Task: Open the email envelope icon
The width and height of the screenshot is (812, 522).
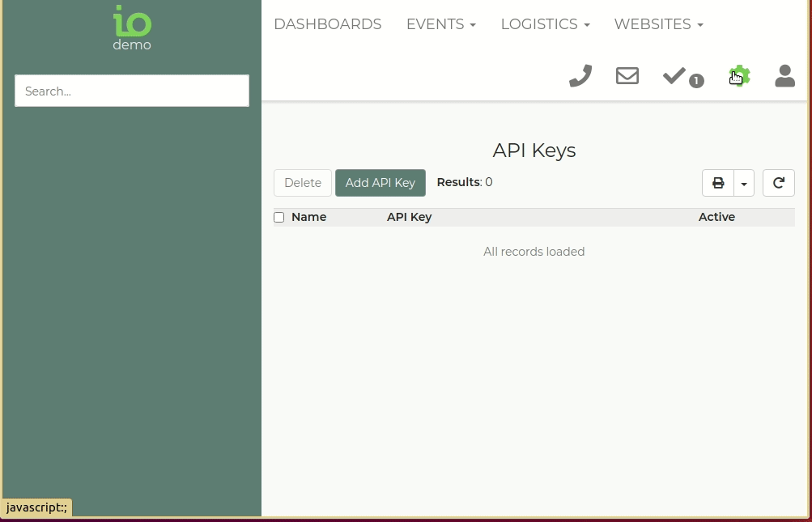Action: (x=627, y=75)
